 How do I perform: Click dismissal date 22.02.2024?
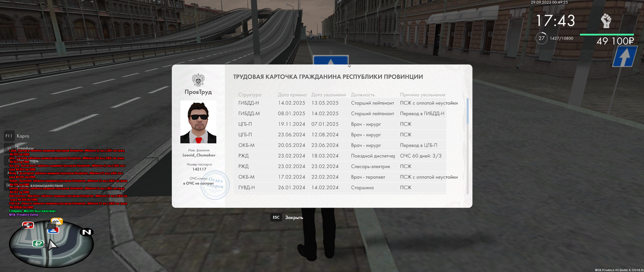[325, 177]
